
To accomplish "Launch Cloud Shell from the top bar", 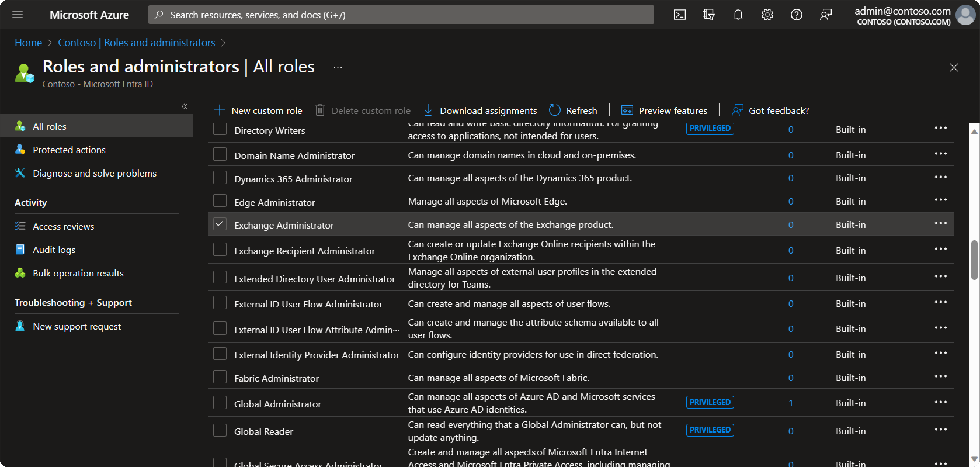I will pyautogui.click(x=680, y=15).
